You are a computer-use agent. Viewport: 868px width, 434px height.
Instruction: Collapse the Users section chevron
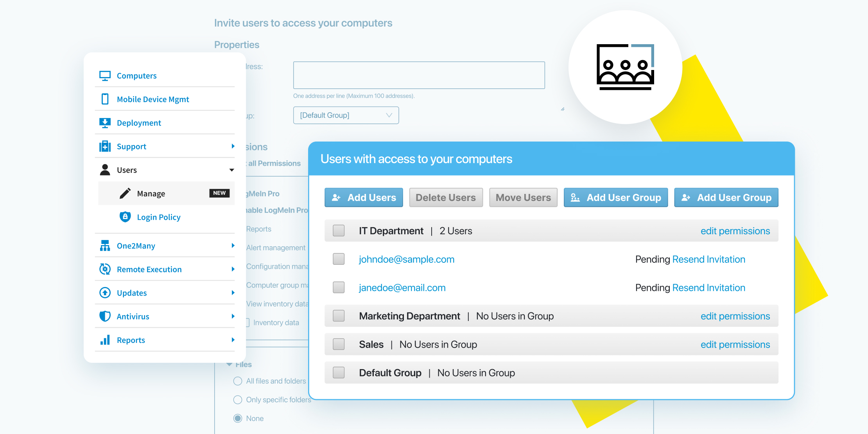tap(232, 170)
